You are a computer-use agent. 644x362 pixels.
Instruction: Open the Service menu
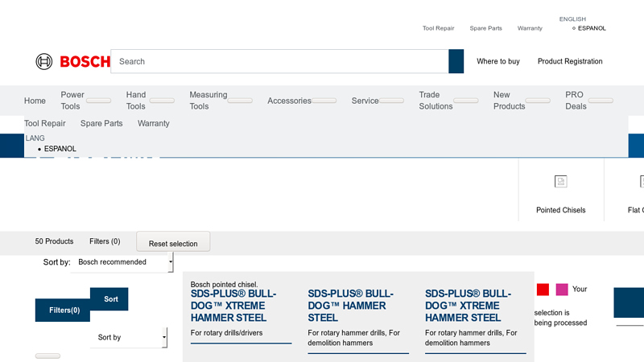pyautogui.click(x=365, y=101)
